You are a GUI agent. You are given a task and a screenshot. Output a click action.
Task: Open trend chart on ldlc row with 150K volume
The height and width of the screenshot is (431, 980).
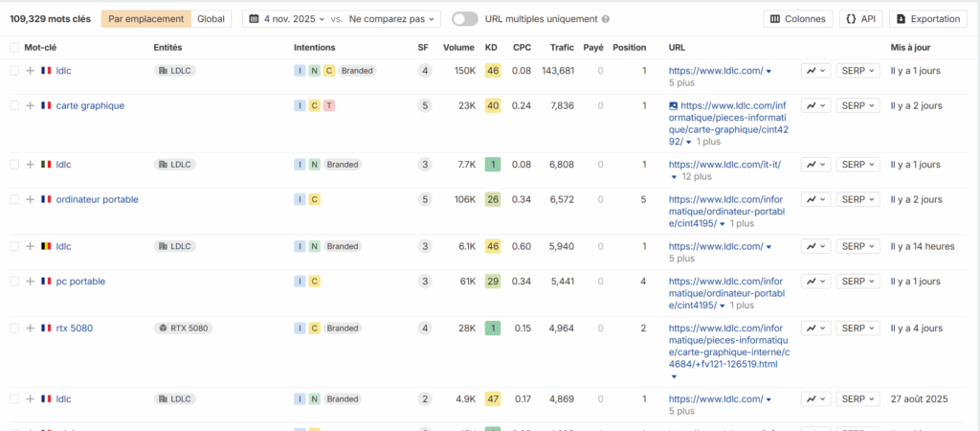click(x=815, y=71)
